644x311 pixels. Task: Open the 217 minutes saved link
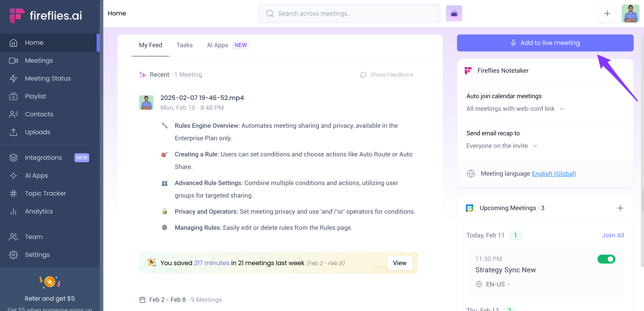pos(212,263)
